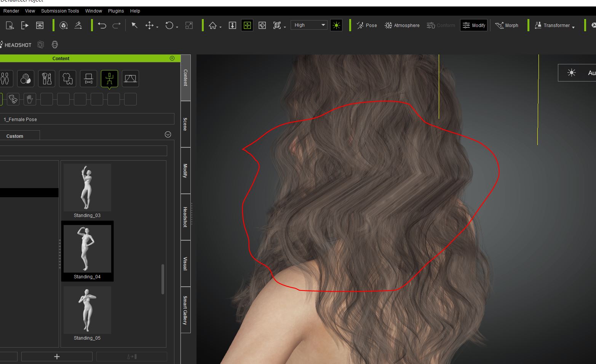This screenshot has width=596, height=364.
Task: Select the Hand gesture subcategory
Action: [x=30, y=99]
